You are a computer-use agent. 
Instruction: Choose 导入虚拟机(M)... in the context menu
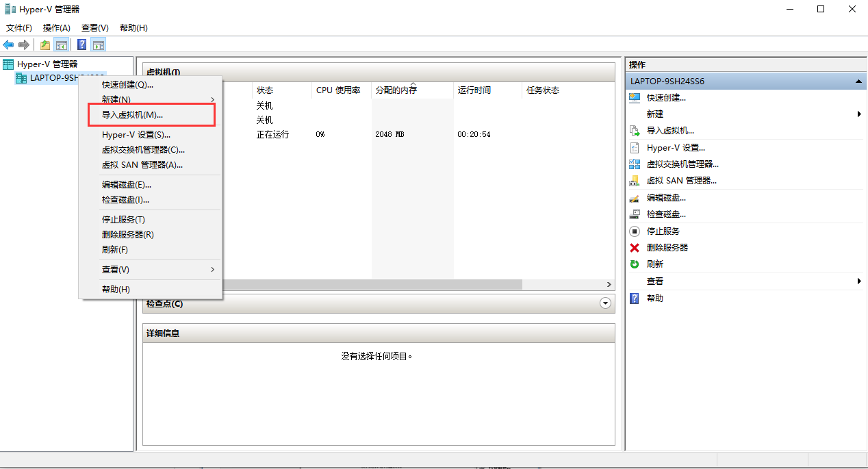coord(151,115)
